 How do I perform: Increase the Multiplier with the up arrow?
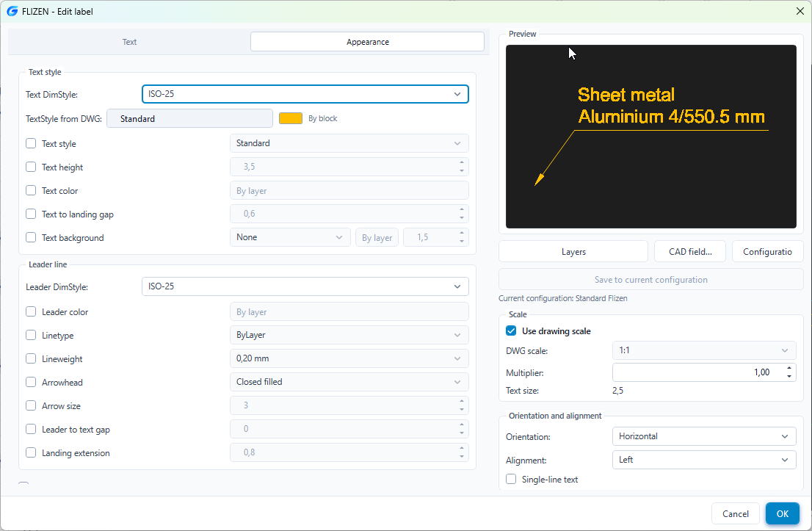point(789,369)
